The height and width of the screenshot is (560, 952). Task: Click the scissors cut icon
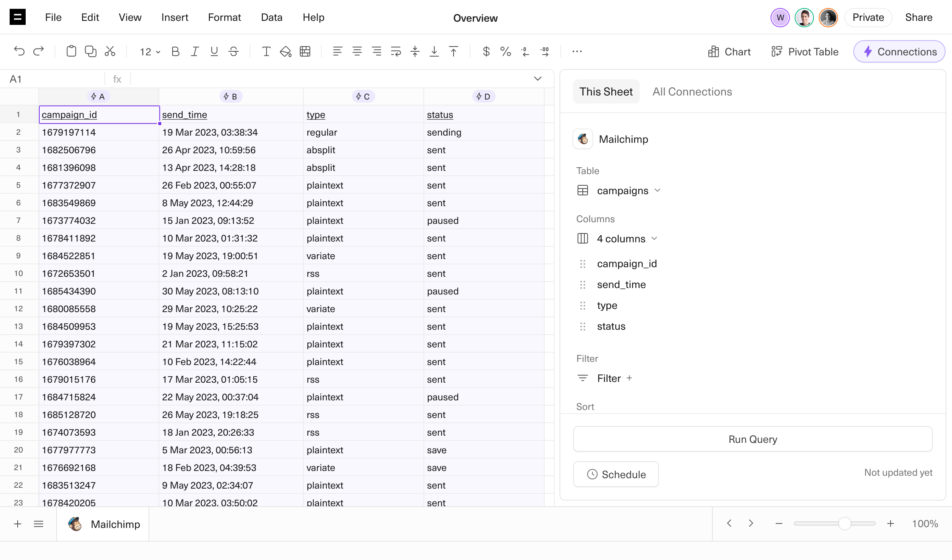pyautogui.click(x=110, y=51)
